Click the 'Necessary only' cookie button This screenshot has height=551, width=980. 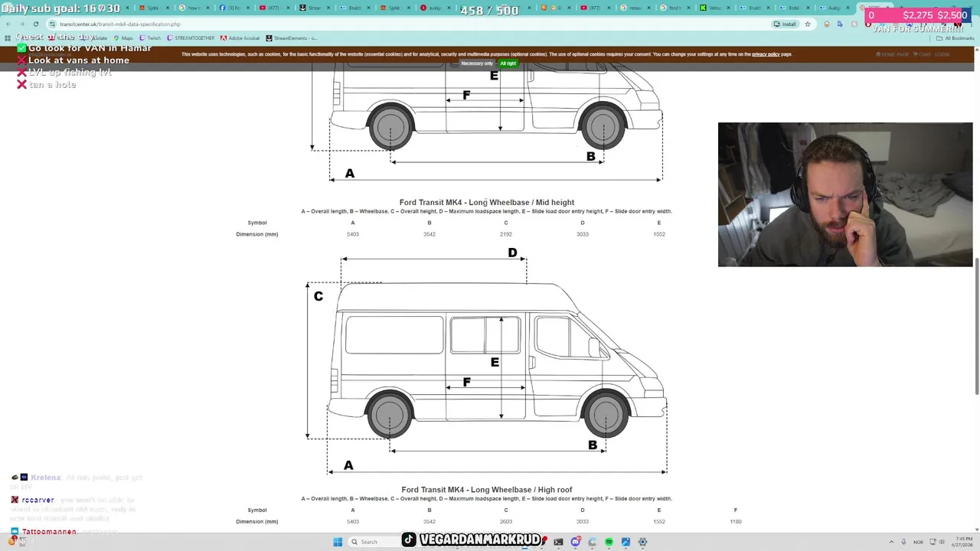(x=477, y=64)
